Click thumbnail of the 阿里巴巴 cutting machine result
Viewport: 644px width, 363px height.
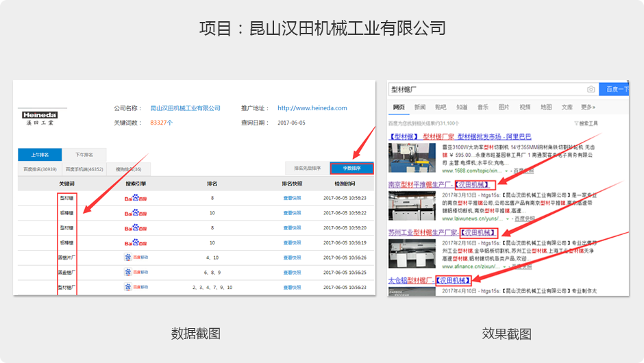412,158
